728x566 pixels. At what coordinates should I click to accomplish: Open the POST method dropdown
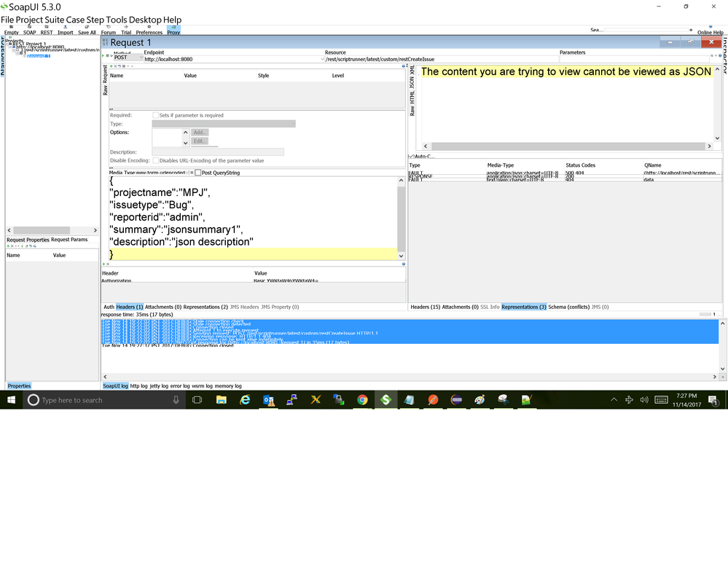tap(128, 58)
